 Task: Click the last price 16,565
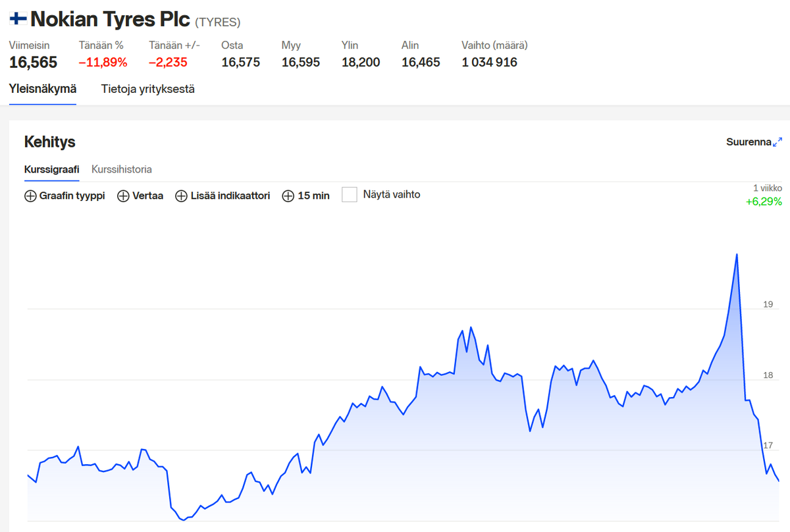click(x=34, y=63)
